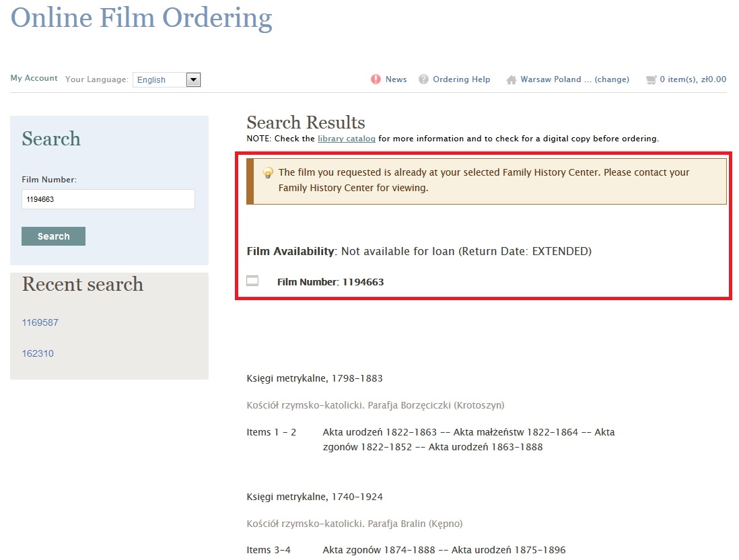Expand the language dropdown arrow
The height and width of the screenshot is (560, 739).
pos(193,80)
